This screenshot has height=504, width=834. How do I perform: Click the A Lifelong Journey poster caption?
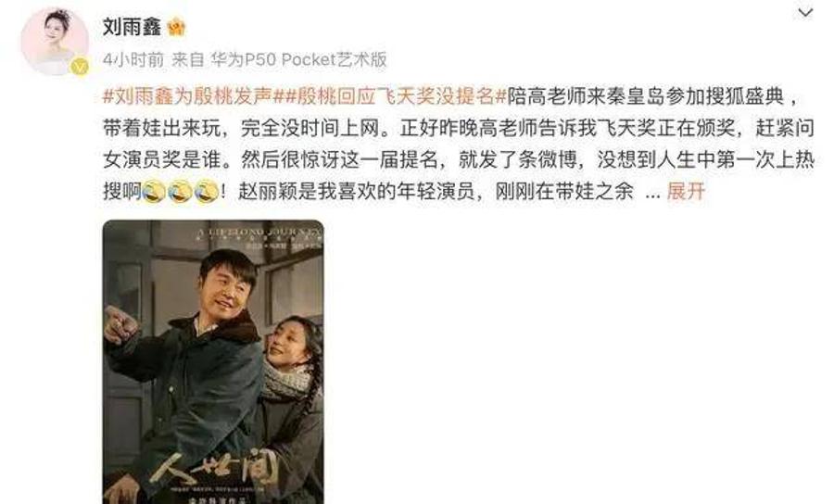tap(259, 233)
